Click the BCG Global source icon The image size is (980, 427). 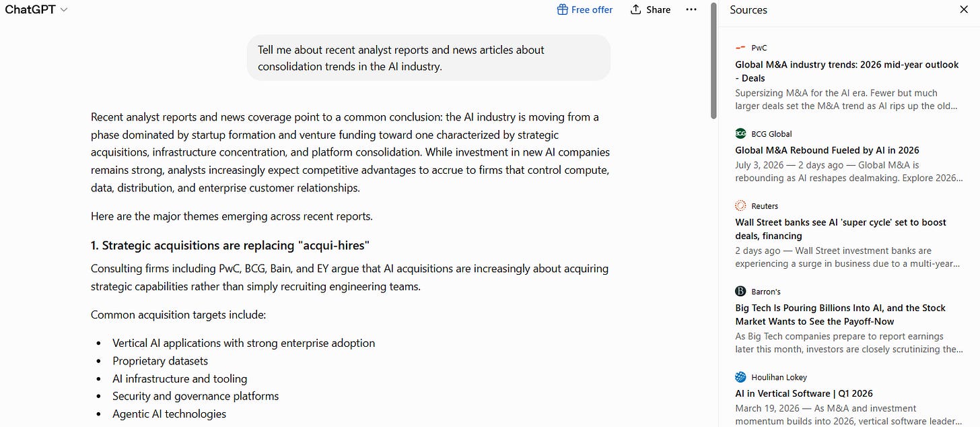point(740,133)
